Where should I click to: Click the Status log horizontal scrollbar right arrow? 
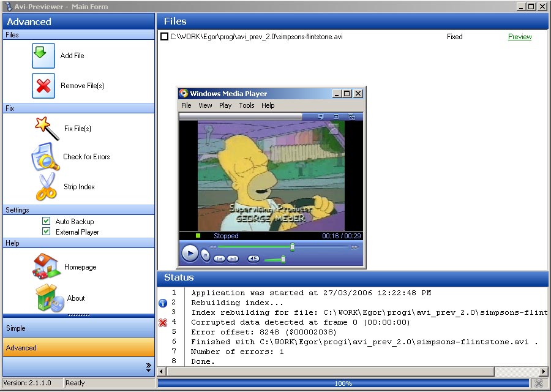543,372
